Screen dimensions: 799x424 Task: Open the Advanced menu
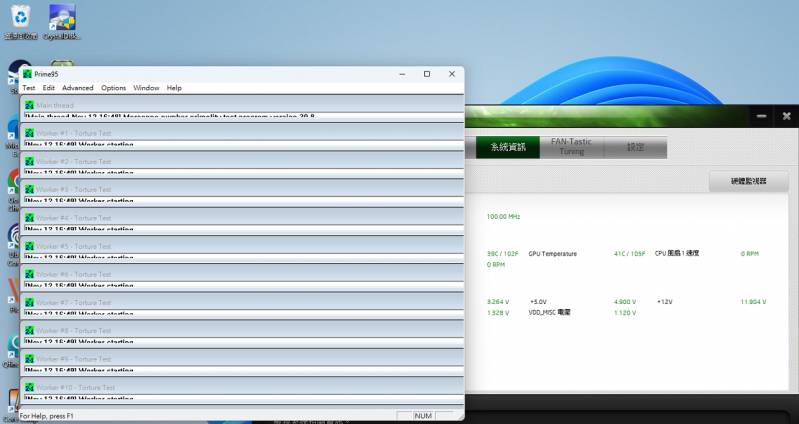point(77,88)
